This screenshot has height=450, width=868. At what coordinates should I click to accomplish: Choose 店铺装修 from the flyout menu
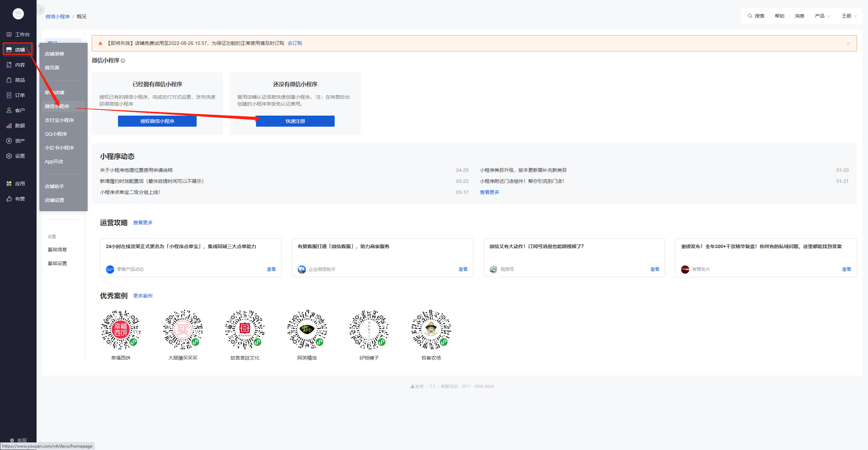pos(55,54)
